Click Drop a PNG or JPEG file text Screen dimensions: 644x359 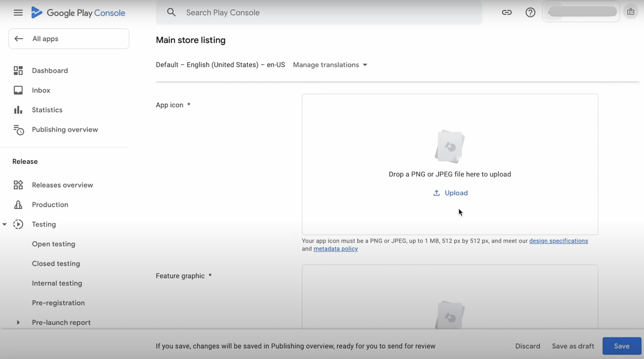tap(450, 174)
